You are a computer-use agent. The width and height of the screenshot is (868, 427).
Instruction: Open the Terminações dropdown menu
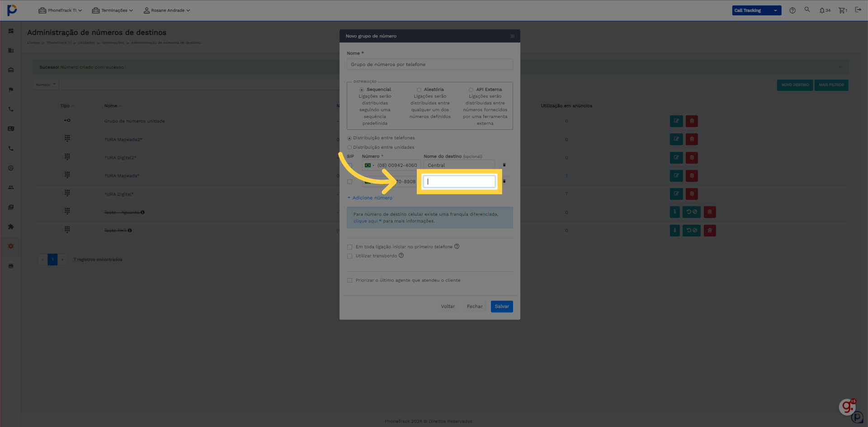tap(113, 10)
